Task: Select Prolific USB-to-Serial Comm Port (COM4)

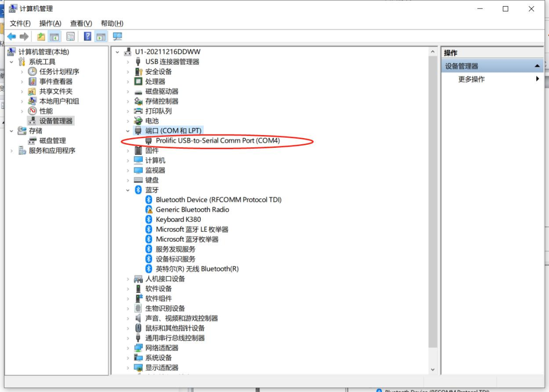Action: 218,141
